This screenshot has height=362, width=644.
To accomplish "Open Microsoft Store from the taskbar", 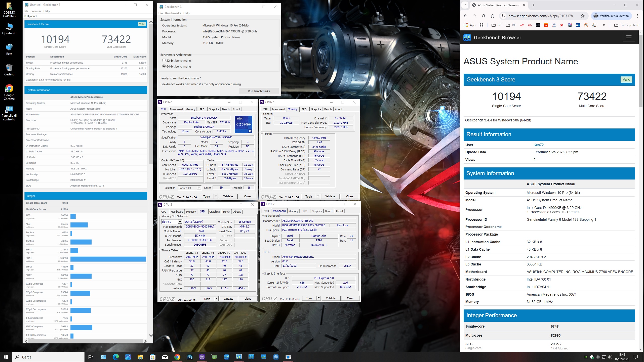I will tap(152, 357).
